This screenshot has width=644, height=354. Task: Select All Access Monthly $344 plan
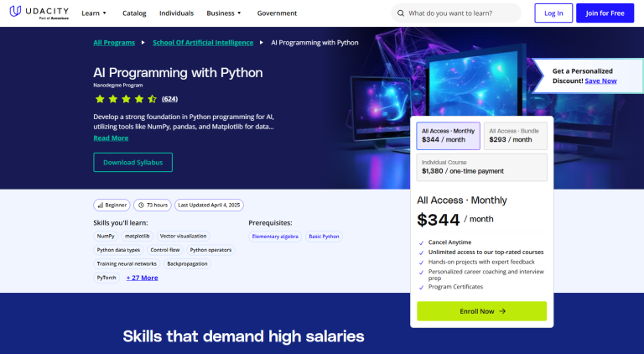click(448, 136)
